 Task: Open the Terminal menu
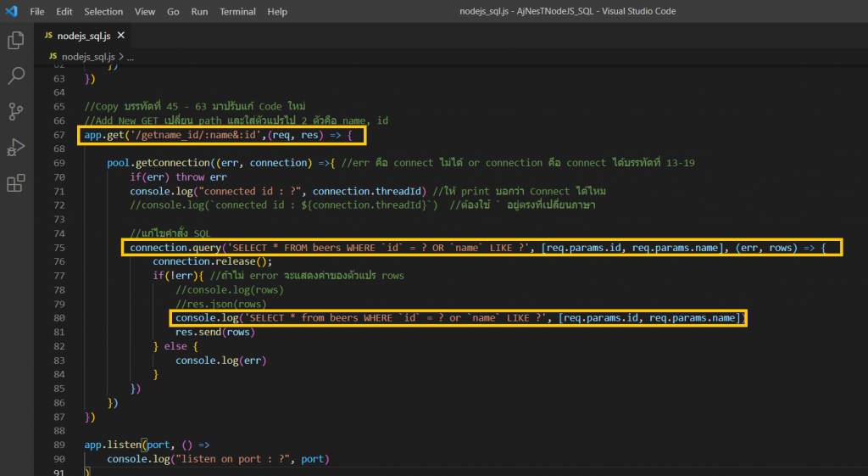[x=237, y=11]
